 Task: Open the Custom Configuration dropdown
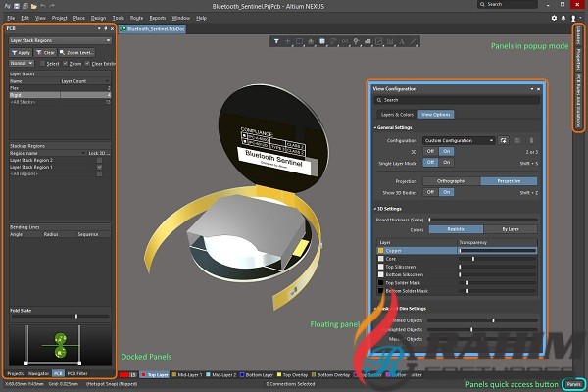point(459,141)
